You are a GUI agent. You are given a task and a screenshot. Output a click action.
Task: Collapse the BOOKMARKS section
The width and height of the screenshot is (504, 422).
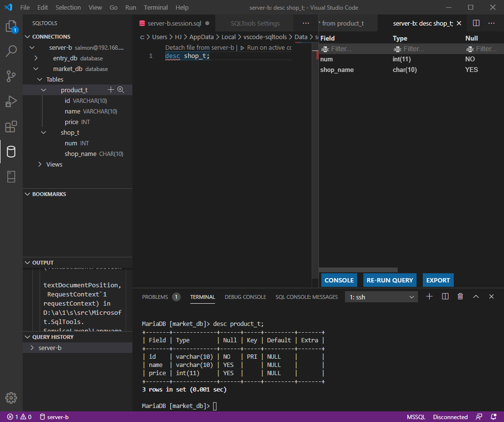point(28,194)
